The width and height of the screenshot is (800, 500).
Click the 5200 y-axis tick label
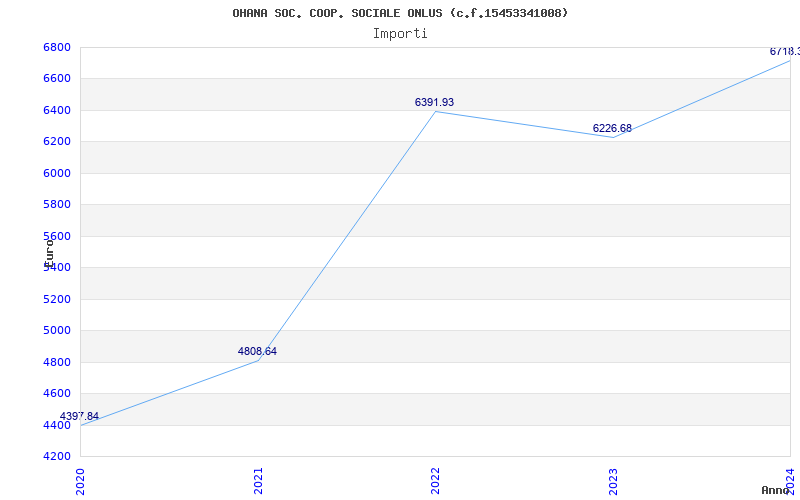tap(57, 299)
